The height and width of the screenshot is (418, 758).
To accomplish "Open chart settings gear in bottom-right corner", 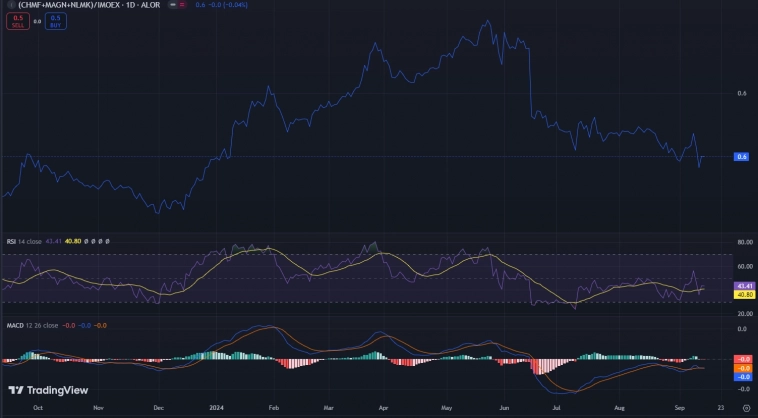I will (x=746, y=408).
